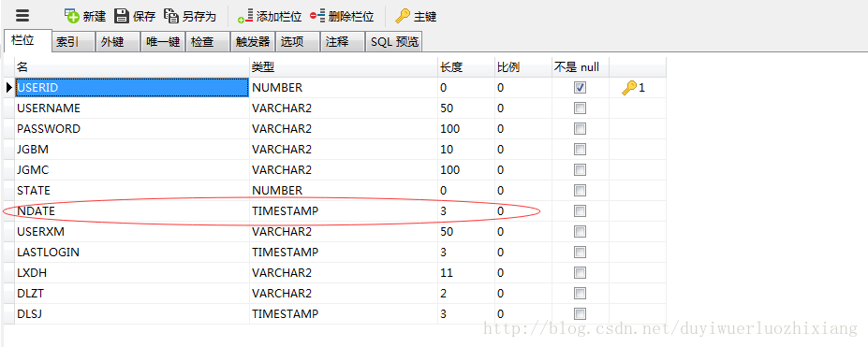Check not-null for DLSJ
Screen dimensions: 868x347
(580, 314)
